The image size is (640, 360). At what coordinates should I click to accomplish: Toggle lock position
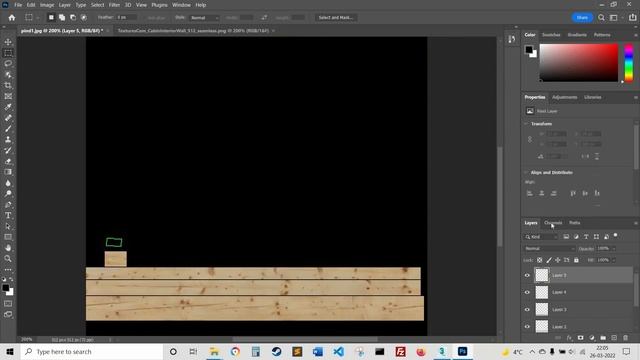[558, 260]
